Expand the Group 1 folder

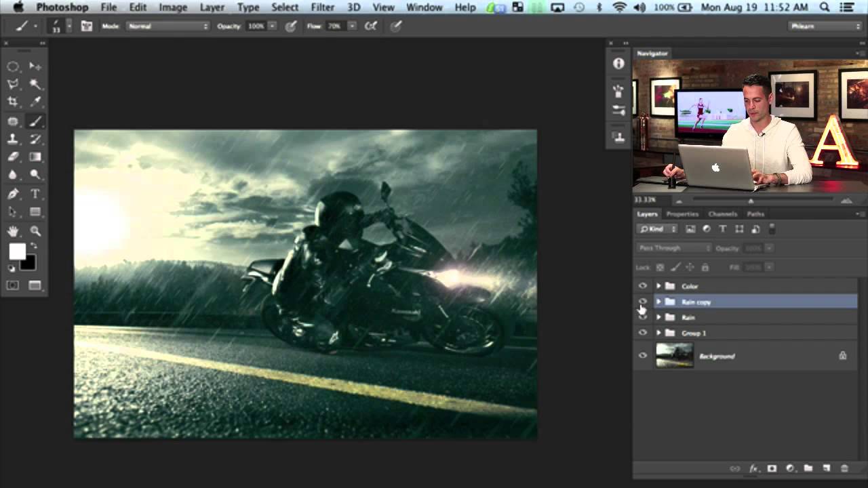(658, 333)
